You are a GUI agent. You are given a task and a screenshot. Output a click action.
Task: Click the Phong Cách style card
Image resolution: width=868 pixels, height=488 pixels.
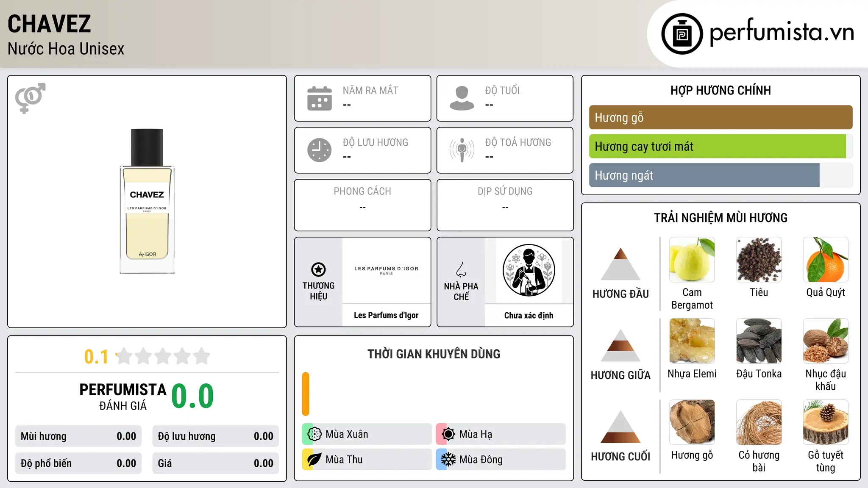pyautogui.click(x=362, y=205)
